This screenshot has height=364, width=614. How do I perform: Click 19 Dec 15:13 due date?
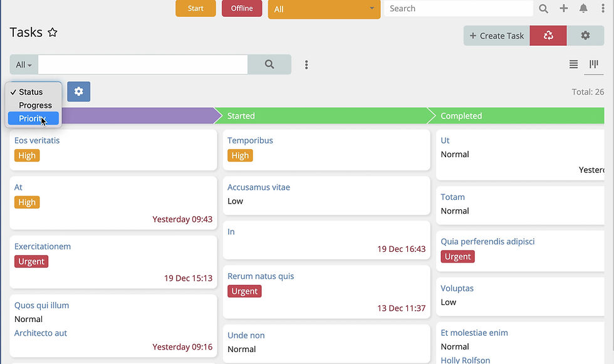point(189,278)
